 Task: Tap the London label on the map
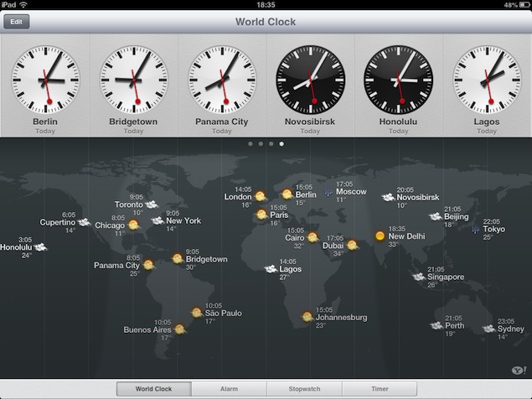[x=238, y=197]
